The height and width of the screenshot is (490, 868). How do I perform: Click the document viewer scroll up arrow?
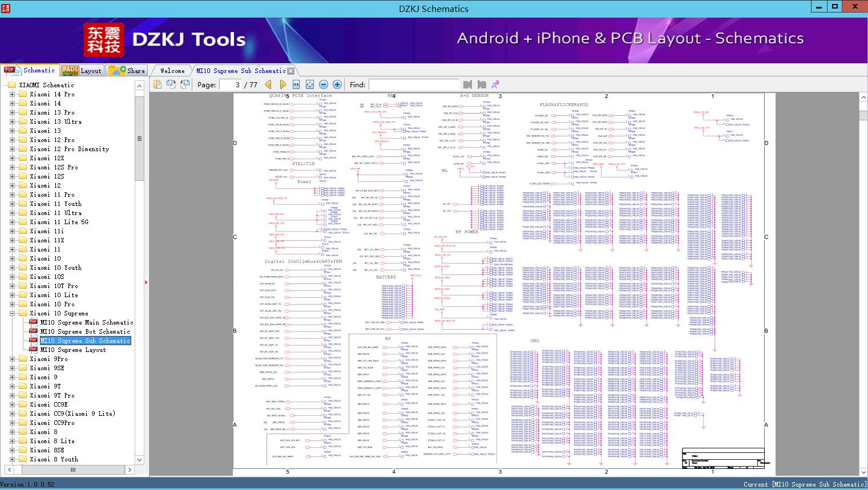pyautogui.click(x=863, y=98)
